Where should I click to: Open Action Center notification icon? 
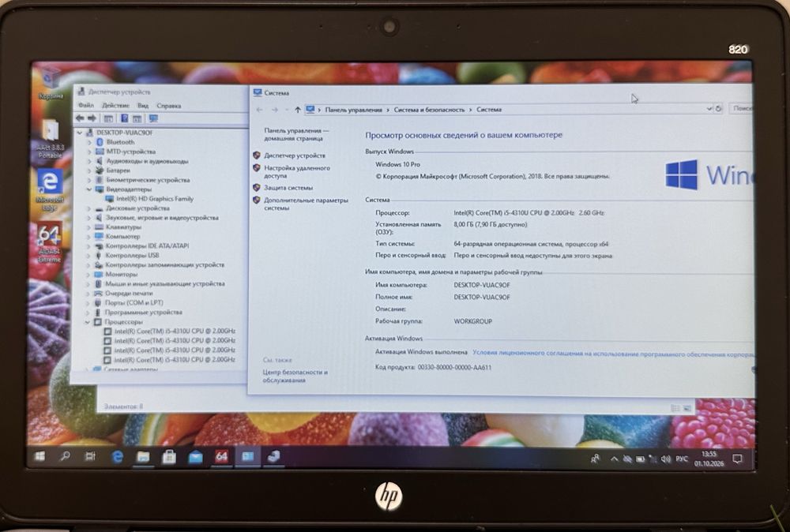click(737, 459)
